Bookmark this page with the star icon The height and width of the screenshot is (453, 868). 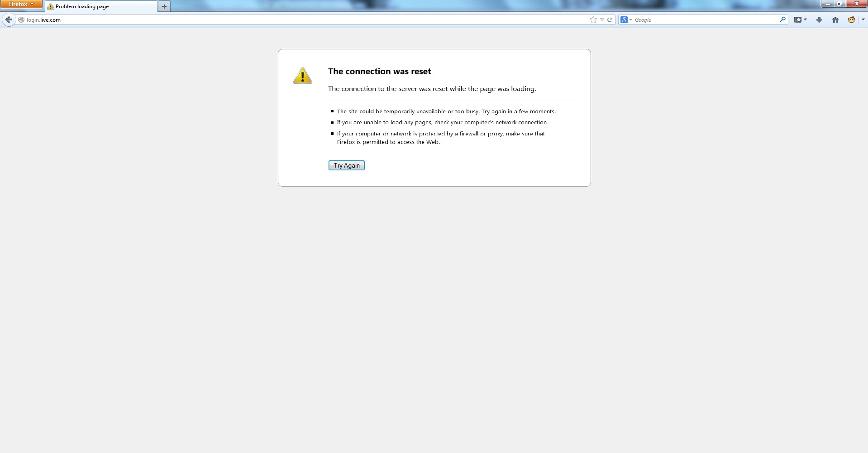pos(593,19)
